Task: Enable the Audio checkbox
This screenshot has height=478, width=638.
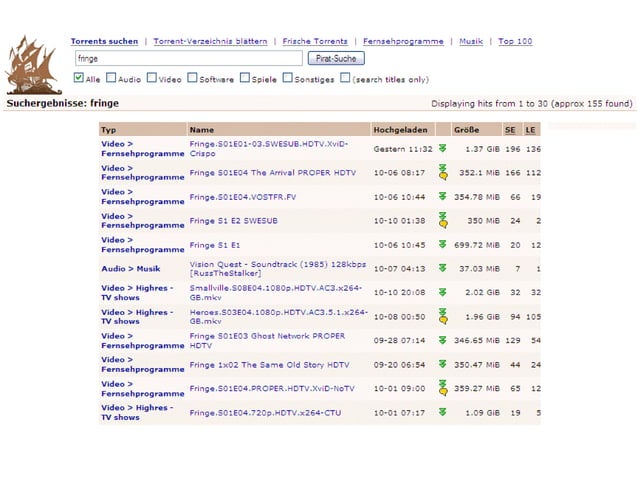Action: click(x=111, y=78)
